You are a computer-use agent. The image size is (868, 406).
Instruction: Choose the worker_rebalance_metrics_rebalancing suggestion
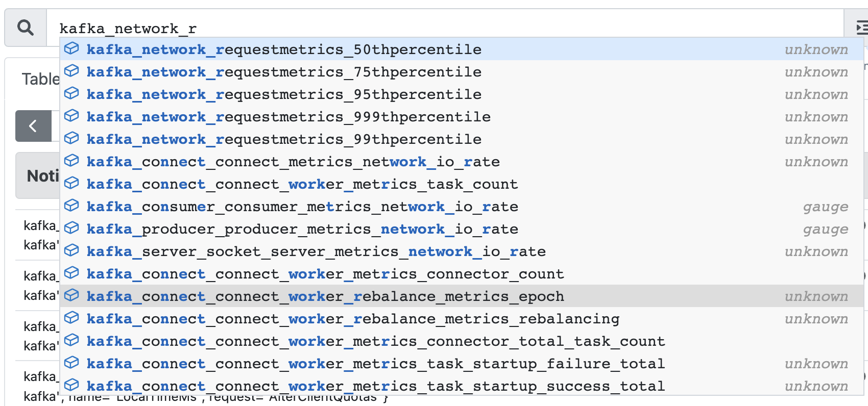[x=462, y=318]
